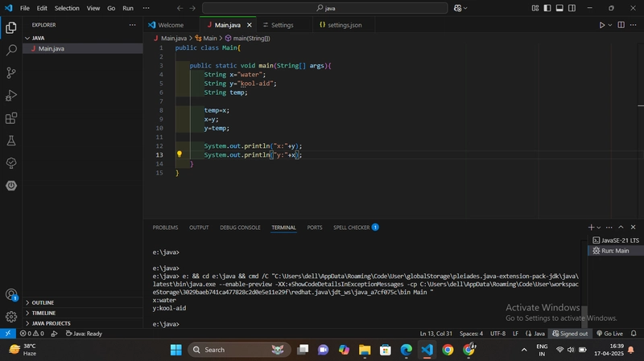Show hidden system tray icons

click(x=524, y=350)
